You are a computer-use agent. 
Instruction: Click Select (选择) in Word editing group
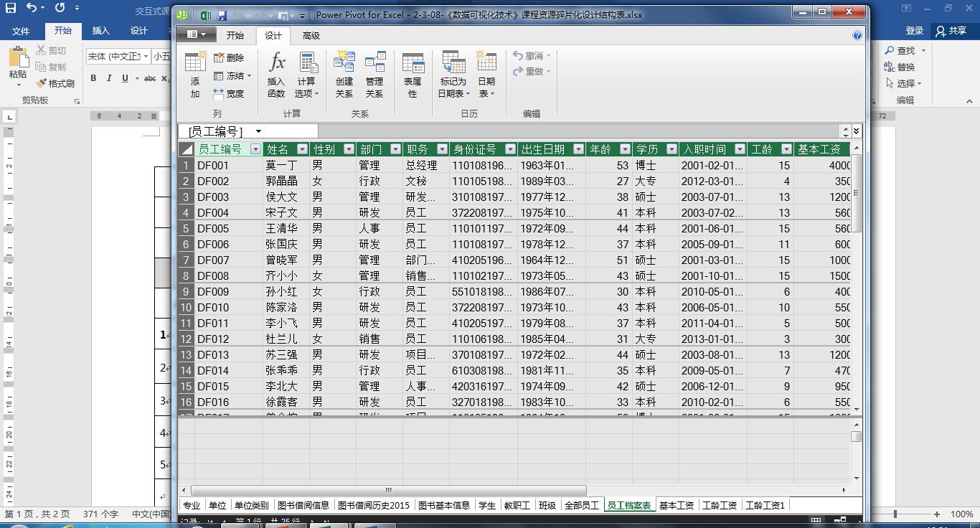point(905,83)
